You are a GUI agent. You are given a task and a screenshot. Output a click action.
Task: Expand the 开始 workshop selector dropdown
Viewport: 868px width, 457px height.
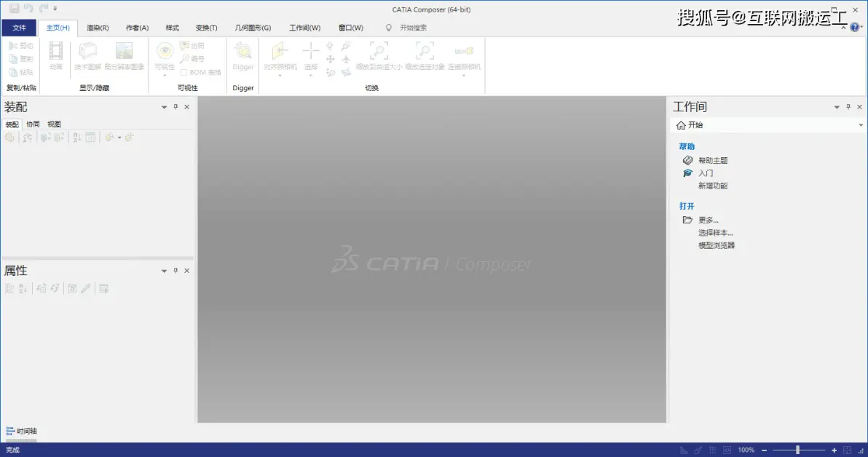point(861,126)
